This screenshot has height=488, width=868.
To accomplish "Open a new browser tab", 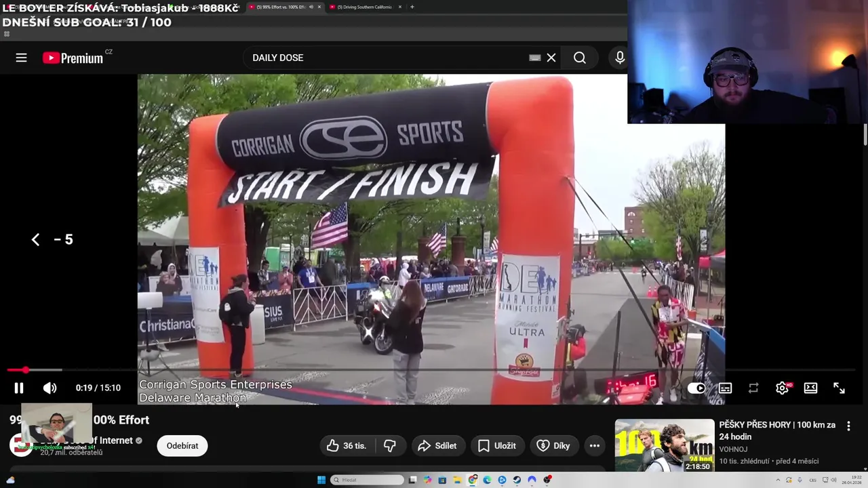I will 412,7.
